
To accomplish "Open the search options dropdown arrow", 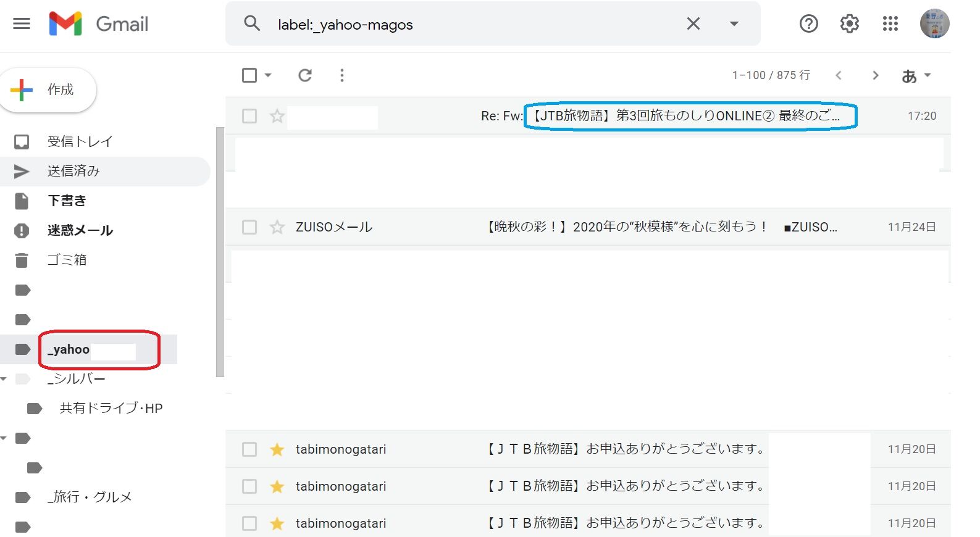I will 734,24.
